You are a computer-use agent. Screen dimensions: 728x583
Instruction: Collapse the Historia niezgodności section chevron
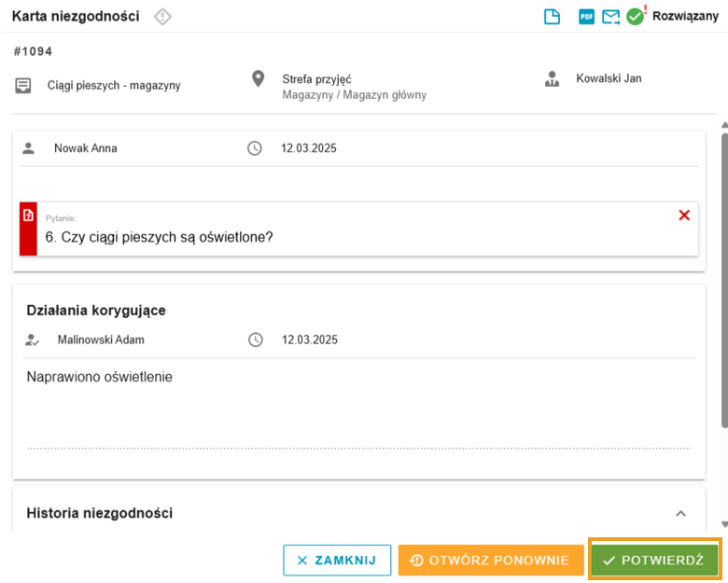[x=680, y=513]
